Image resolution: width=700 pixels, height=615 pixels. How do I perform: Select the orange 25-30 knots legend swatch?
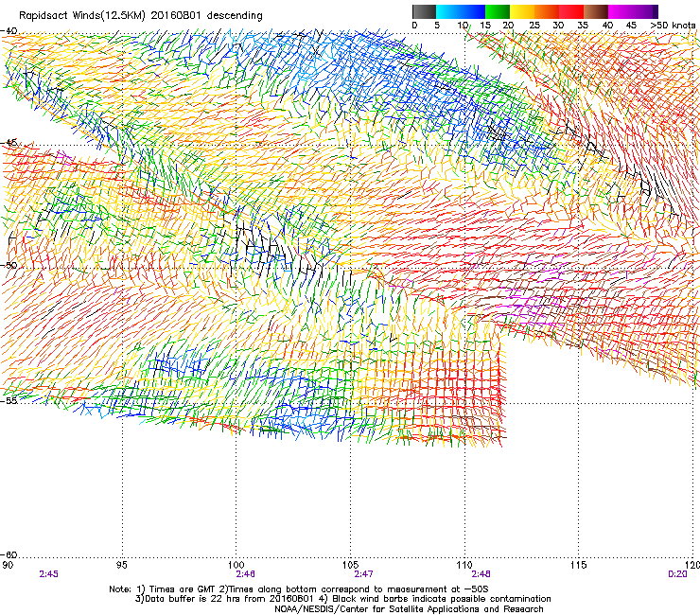click(x=547, y=11)
